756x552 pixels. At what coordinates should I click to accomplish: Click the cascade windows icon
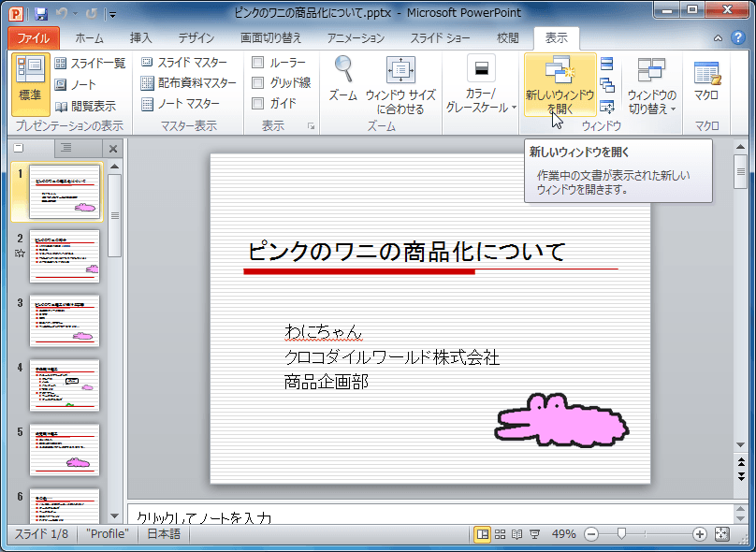607,85
